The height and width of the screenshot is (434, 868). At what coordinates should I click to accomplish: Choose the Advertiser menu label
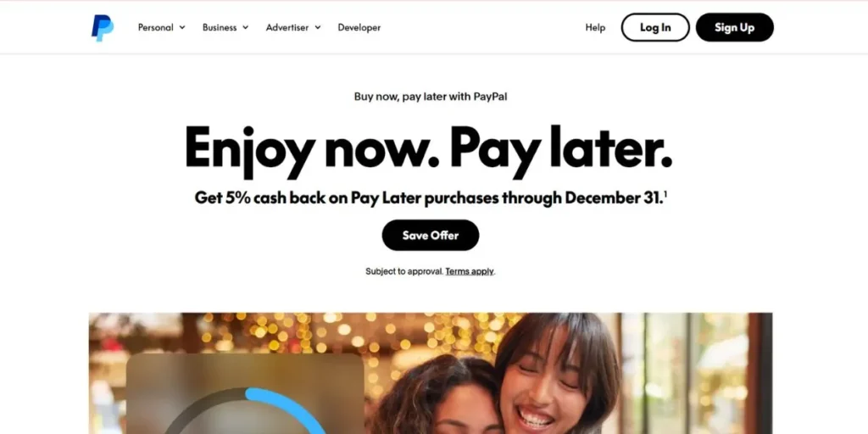pyautogui.click(x=287, y=27)
